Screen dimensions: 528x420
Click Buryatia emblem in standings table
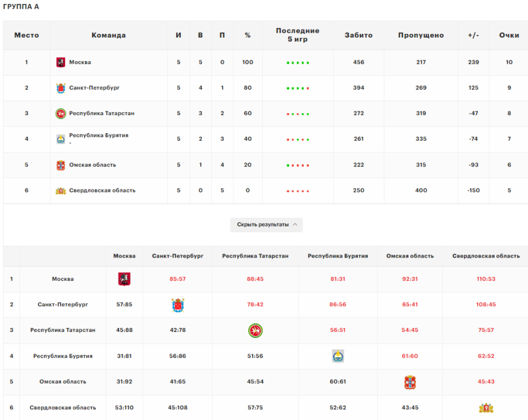click(x=60, y=139)
